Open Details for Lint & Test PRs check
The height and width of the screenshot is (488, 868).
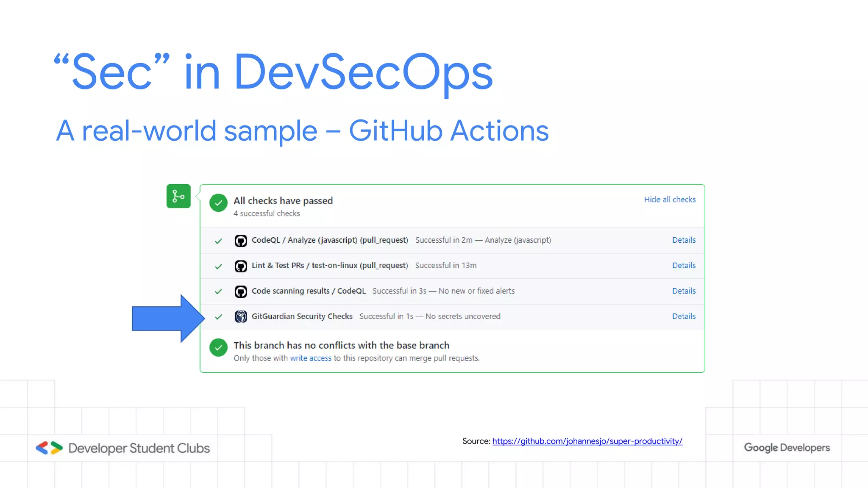click(x=684, y=266)
